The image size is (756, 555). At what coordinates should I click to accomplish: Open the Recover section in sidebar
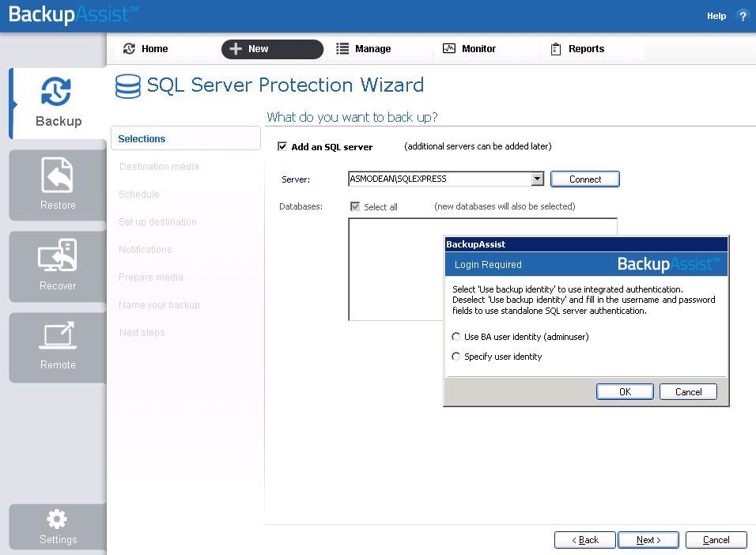58,266
